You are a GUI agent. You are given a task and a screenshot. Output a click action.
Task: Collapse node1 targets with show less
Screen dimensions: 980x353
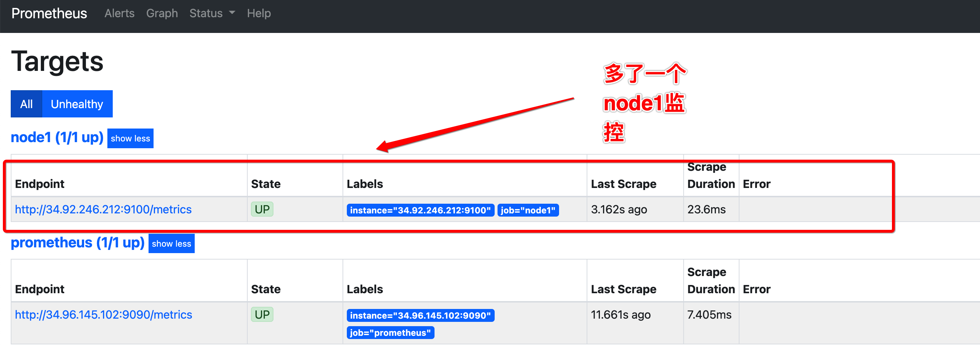(x=131, y=139)
